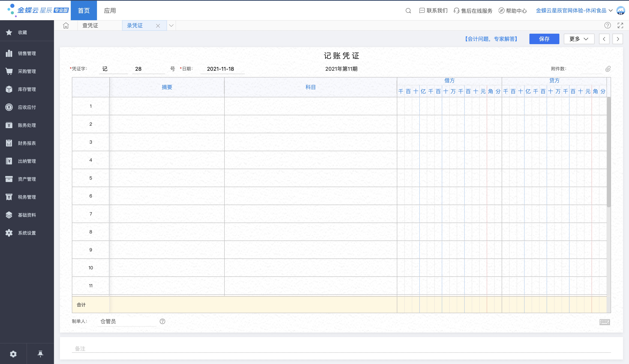Switch to the 查凭证 tab
This screenshot has height=364, width=629.
pyautogui.click(x=90, y=25)
